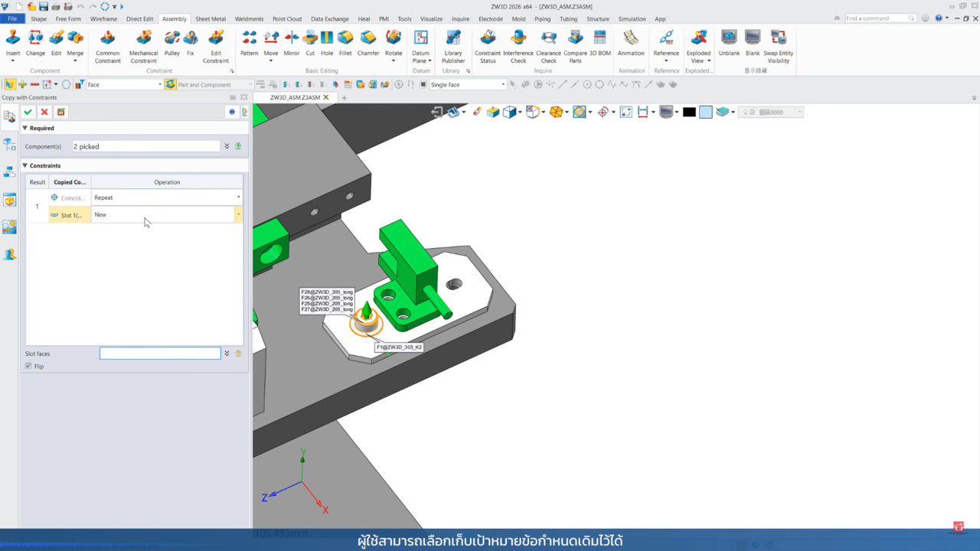
Task: Confirm with the green checkmark OK button
Action: point(28,112)
